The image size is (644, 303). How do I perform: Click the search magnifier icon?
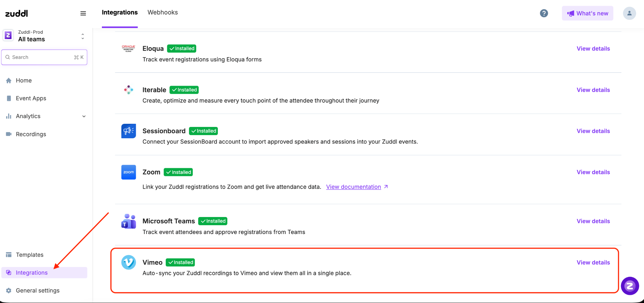pyautogui.click(x=8, y=57)
